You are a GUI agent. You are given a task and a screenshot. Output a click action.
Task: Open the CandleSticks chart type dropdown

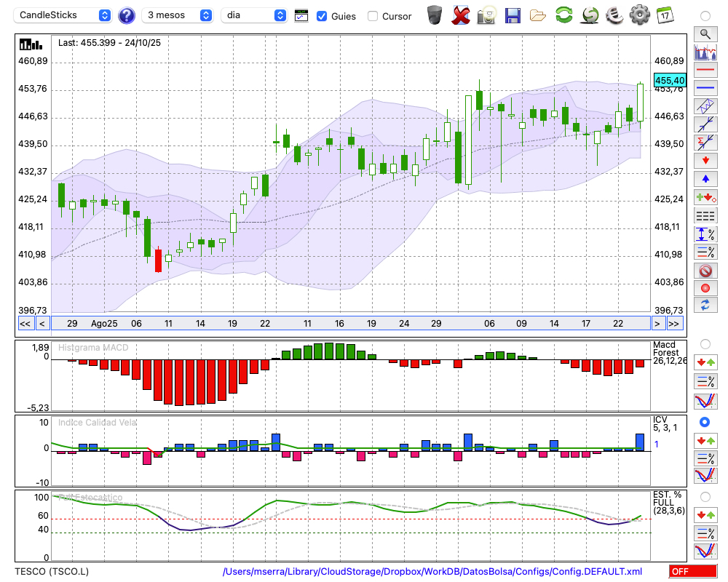[x=63, y=15]
